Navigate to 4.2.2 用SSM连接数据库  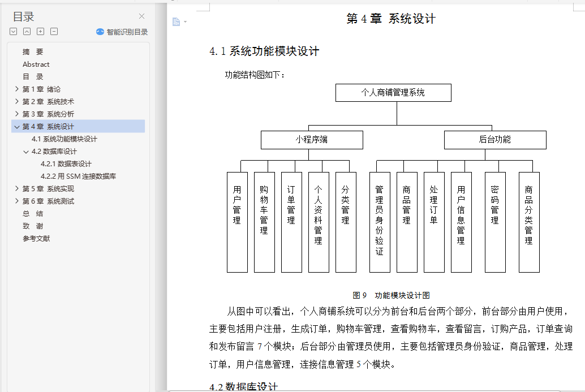click(x=78, y=176)
